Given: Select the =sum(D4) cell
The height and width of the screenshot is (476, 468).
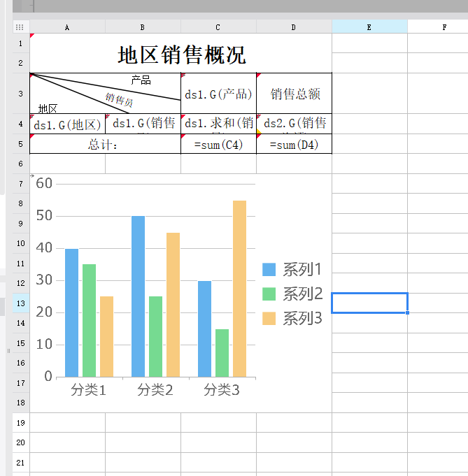Looking at the screenshot, I should (x=295, y=144).
